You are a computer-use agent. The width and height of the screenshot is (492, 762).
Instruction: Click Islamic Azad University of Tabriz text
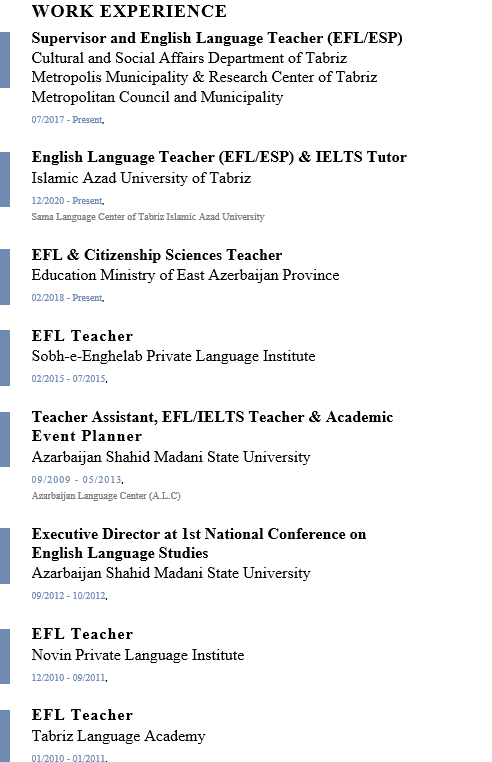(x=141, y=178)
